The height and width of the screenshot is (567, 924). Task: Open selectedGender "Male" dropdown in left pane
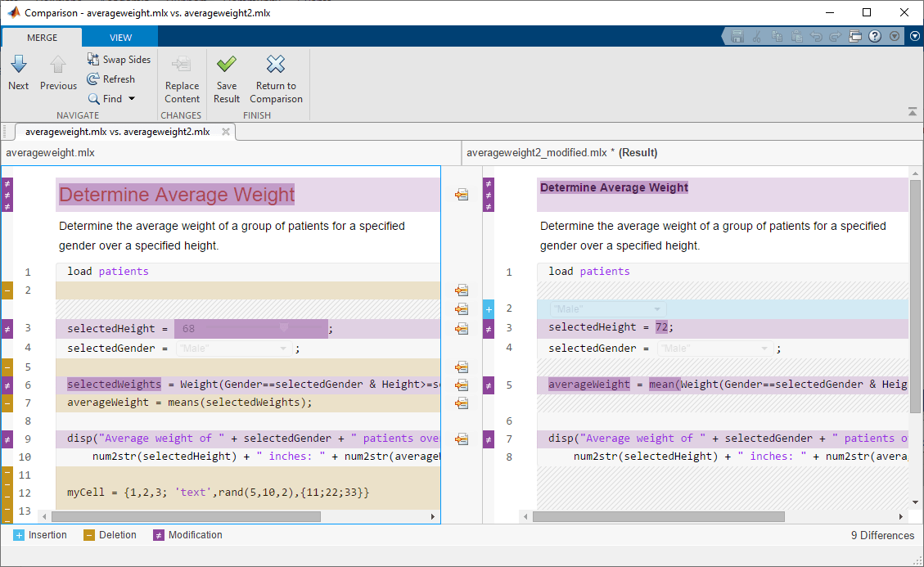pyautogui.click(x=283, y=349)
